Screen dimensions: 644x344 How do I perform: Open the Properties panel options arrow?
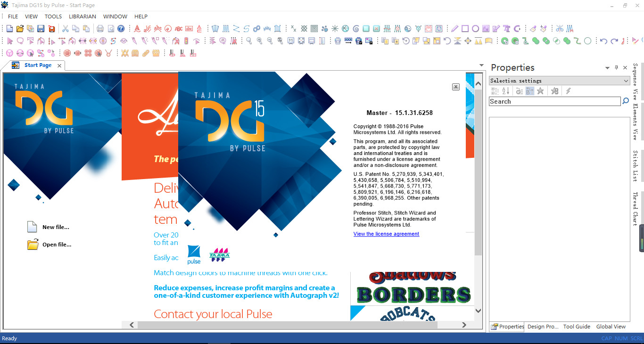(x=608, y=68)
